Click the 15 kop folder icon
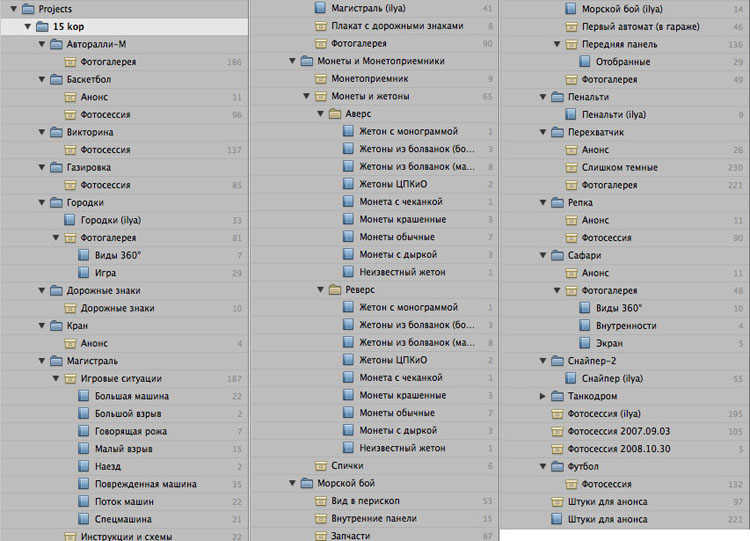750x541 pixels. (x=41, y=27)
